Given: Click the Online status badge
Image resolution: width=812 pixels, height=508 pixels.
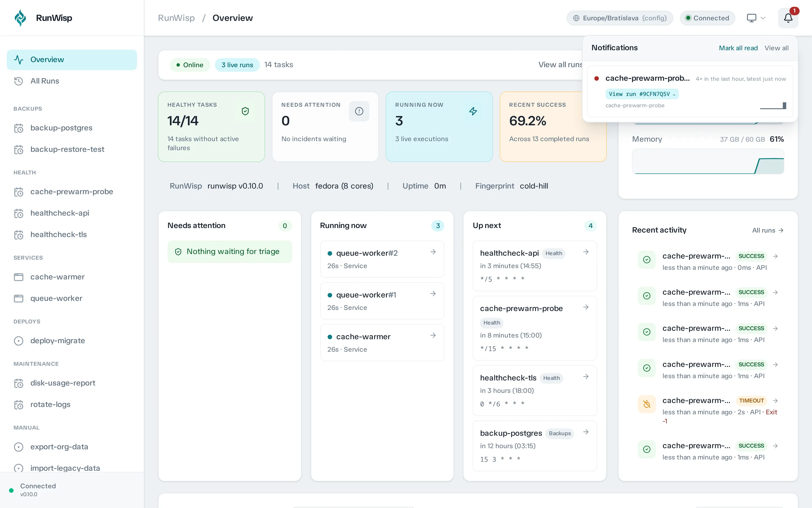Looking at the screenshot, I should [190, 65].
